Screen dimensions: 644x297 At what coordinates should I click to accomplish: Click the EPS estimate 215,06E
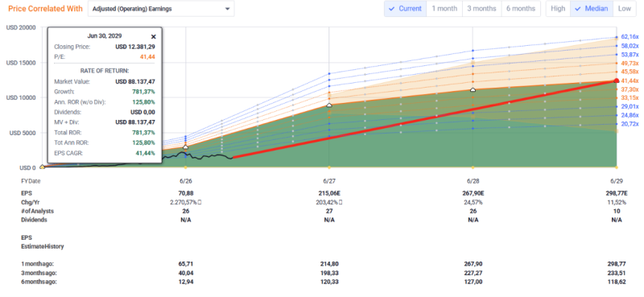pyautogui.click(x=329, y=193)
